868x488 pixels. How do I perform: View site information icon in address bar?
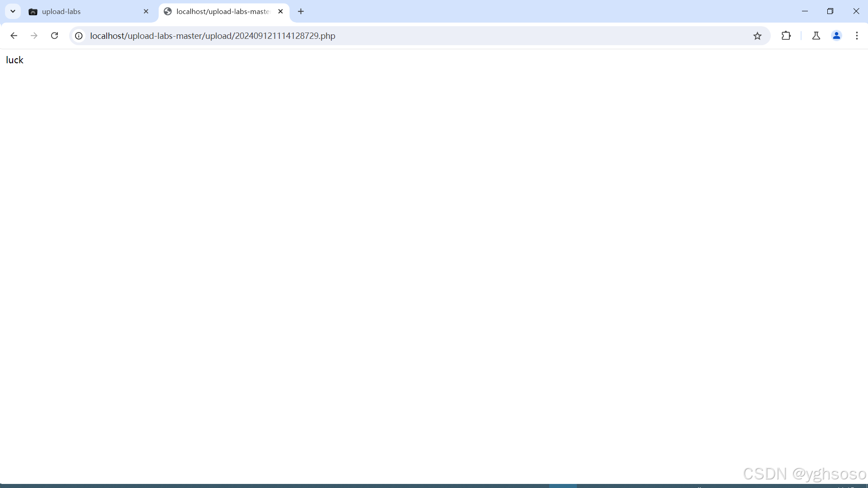[79, 36]
